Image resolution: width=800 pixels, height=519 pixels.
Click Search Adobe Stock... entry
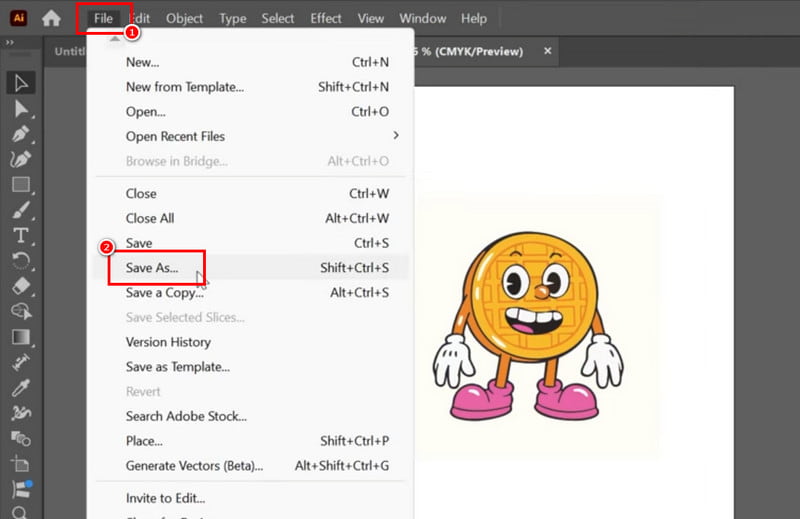186,416
